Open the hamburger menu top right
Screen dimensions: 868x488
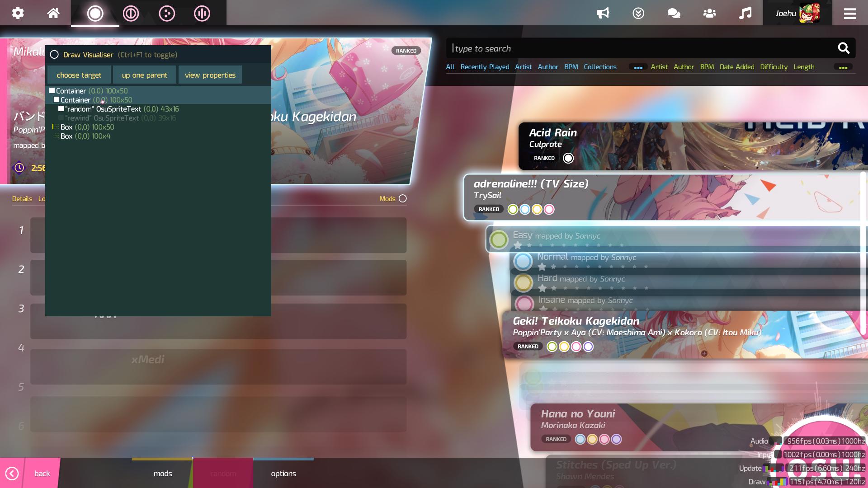(x=850, y=13)
